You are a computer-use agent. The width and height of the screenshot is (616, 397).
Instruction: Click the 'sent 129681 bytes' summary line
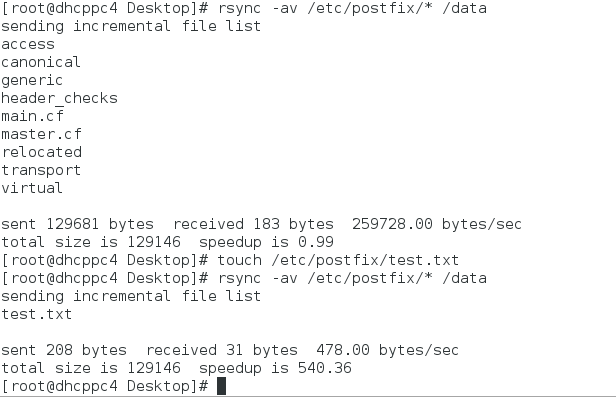[x=261, y=224]
